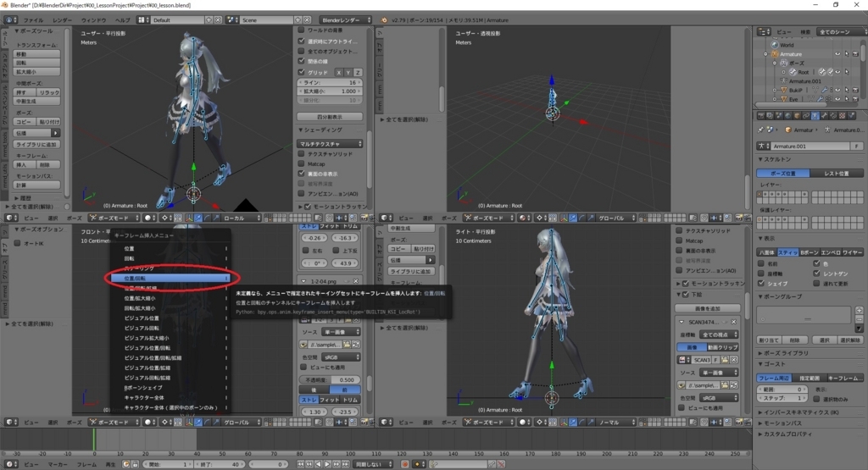Uncheck the レントゲン X-ray checkbox
The image size is (868, 470).
click(x=816, y=274)
